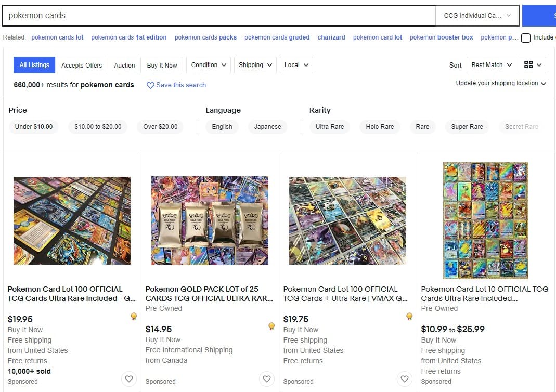The height and width of the screenshot is (392, 556).
Task: Switch to the Auction tab
Action: 124,65
